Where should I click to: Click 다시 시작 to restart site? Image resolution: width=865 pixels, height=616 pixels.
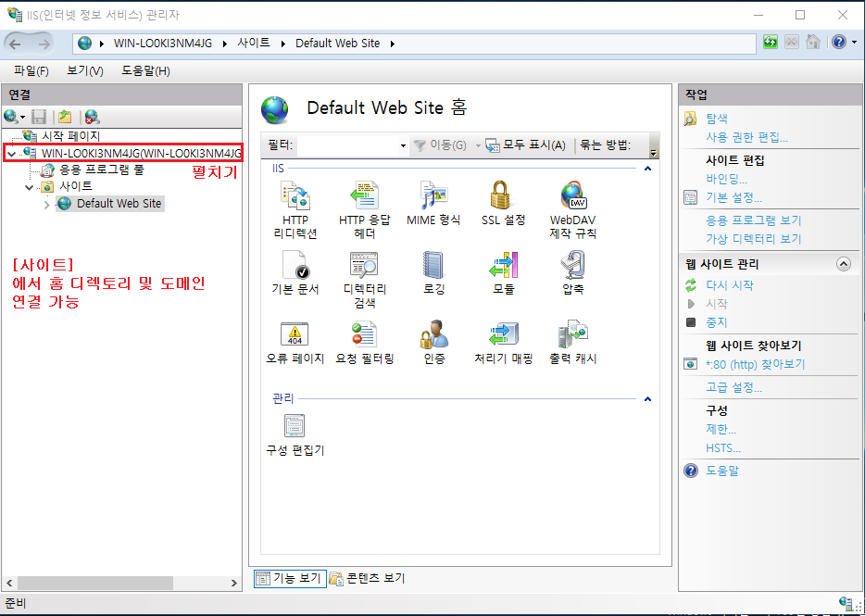(x=729, y=285)
